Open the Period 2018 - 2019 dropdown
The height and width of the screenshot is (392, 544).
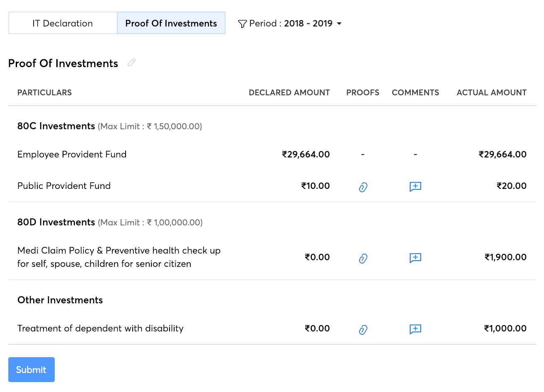click(x=339, y=24)
